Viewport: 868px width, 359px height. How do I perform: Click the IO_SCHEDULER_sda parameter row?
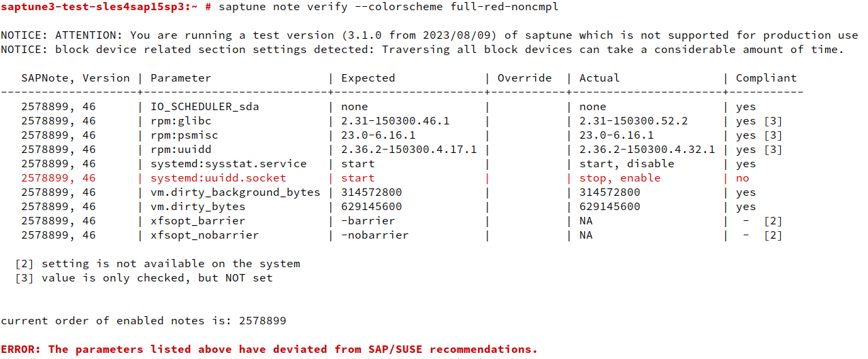tap(204, 107)
